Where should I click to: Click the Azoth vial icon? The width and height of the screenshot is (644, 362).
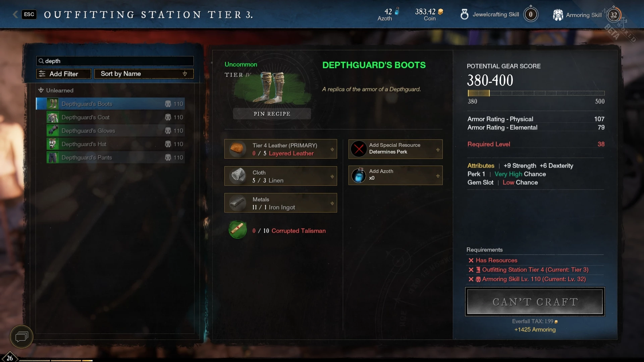(359, 175)
